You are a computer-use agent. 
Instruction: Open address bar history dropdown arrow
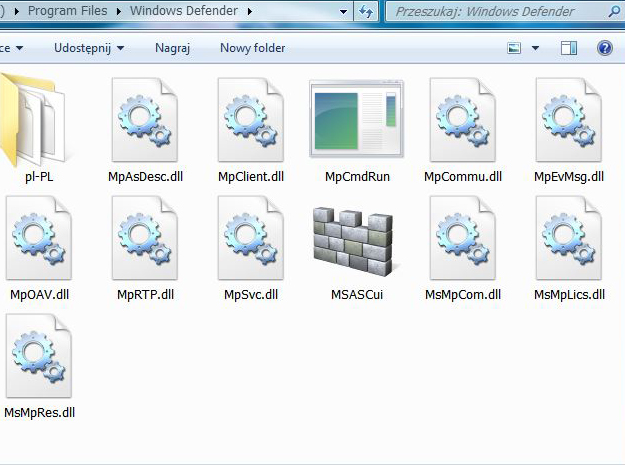(x=343, y=12)
